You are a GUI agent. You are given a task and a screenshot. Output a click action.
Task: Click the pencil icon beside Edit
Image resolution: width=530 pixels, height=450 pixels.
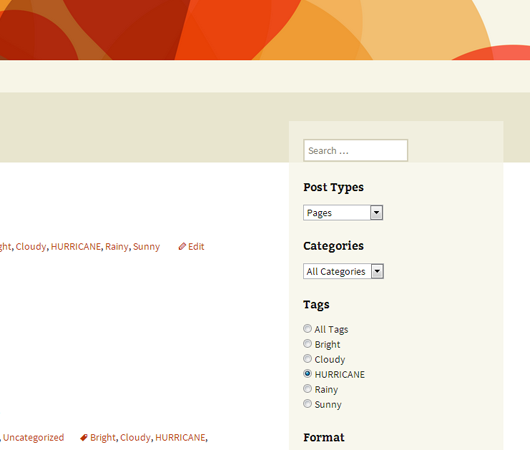point(182,246)
